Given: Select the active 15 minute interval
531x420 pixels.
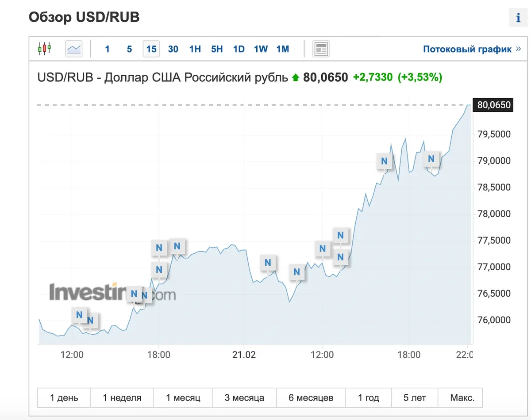Looking at the screenshot, I should 151,49.
